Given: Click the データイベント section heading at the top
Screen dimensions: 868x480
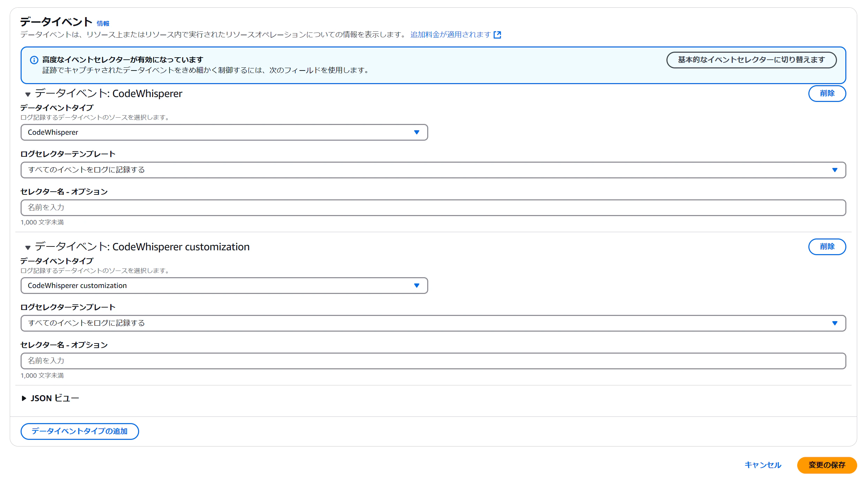Looking at the screenshot, I should [x=56, y=22].
